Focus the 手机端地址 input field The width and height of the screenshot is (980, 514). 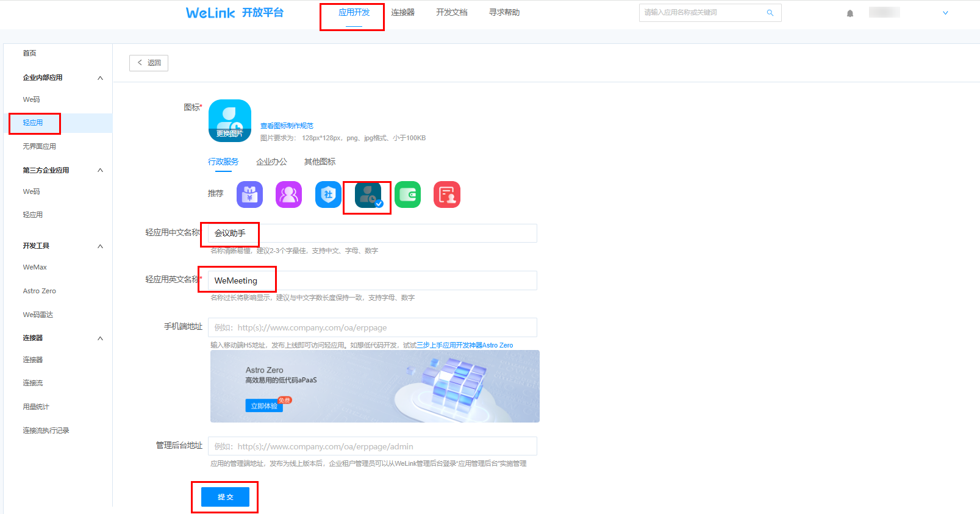coord(372,327)
